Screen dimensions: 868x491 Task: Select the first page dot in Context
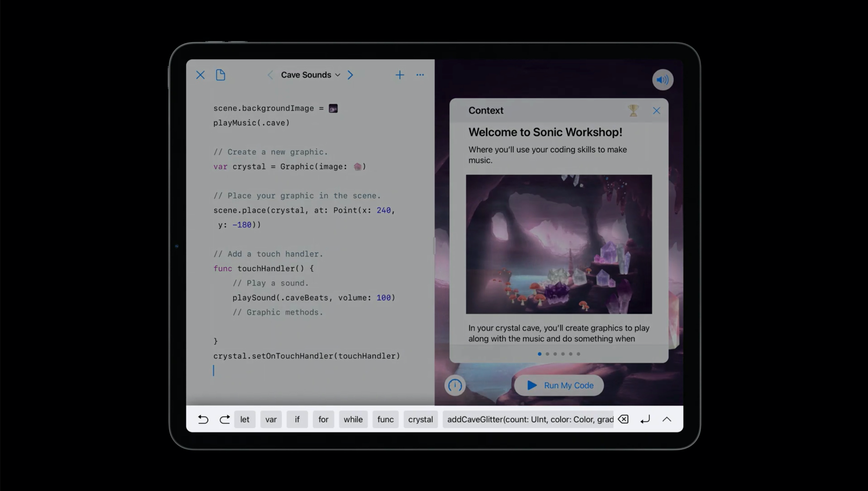coord(540,354)
